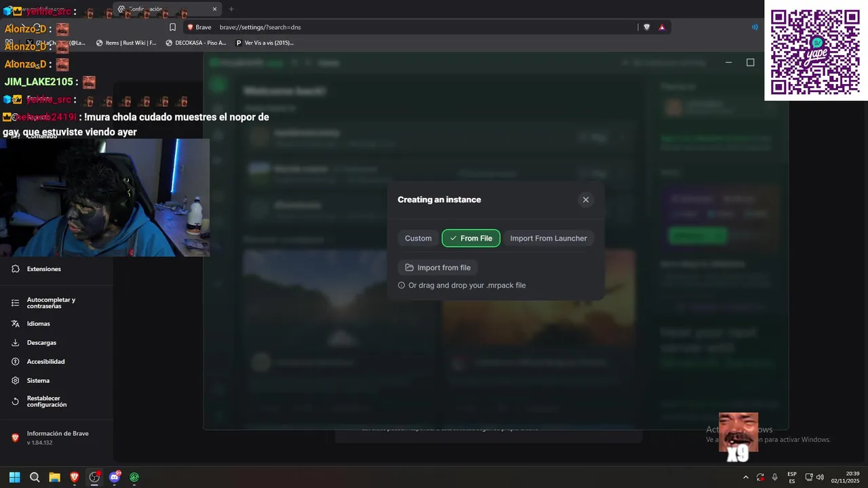Screen dimensions: 868x488
Task: Open Sistema settings section
Action: coord(38,381)
